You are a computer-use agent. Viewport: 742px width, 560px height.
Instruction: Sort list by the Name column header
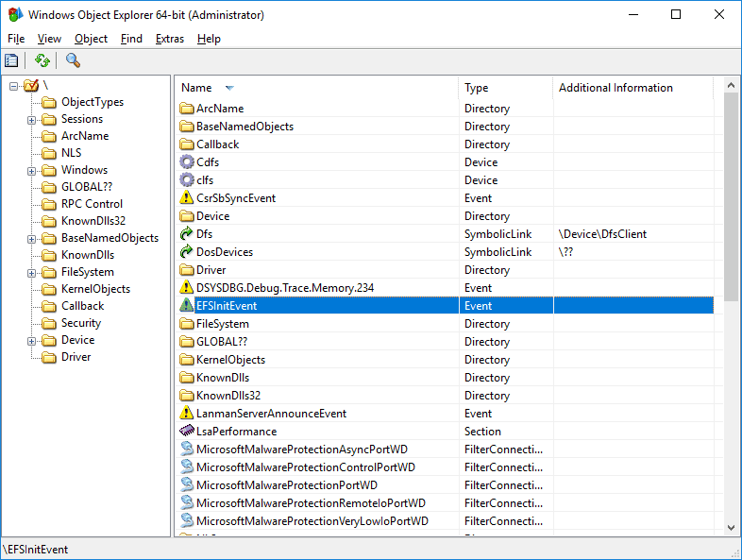coord(316,88)
